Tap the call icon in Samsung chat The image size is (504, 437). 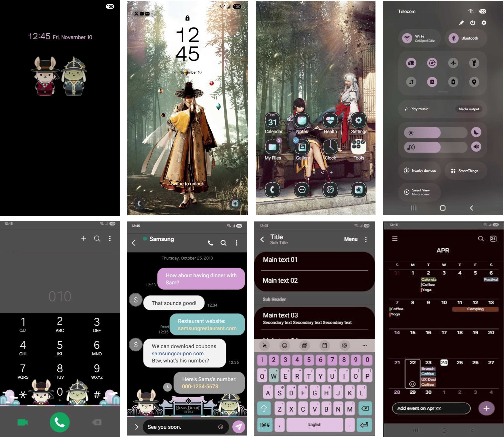[x=211, y=243]
